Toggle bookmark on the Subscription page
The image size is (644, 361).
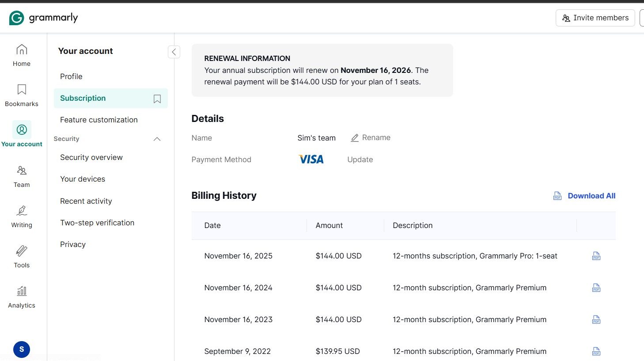[157, 99]
